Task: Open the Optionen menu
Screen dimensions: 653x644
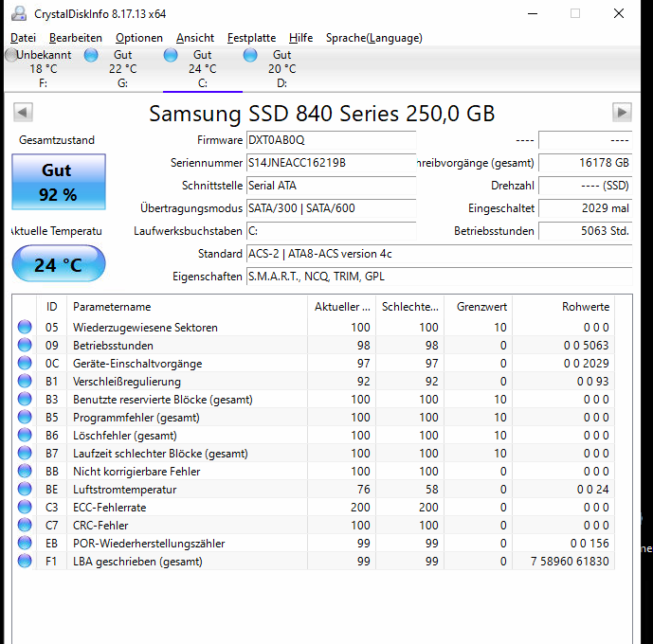Action: tap(139, 38)
